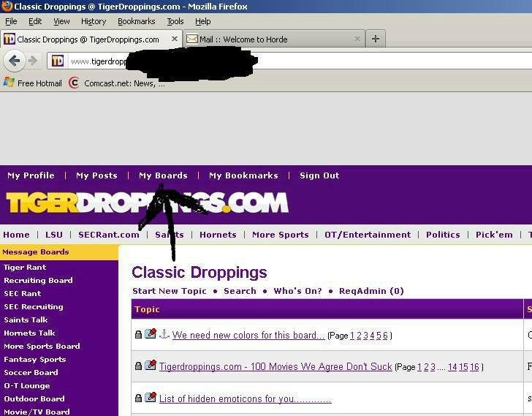The height and width of the screenshot is (416, 532).
Task: Open Outdoor Board in sidebar
Action: click(34, 398)
